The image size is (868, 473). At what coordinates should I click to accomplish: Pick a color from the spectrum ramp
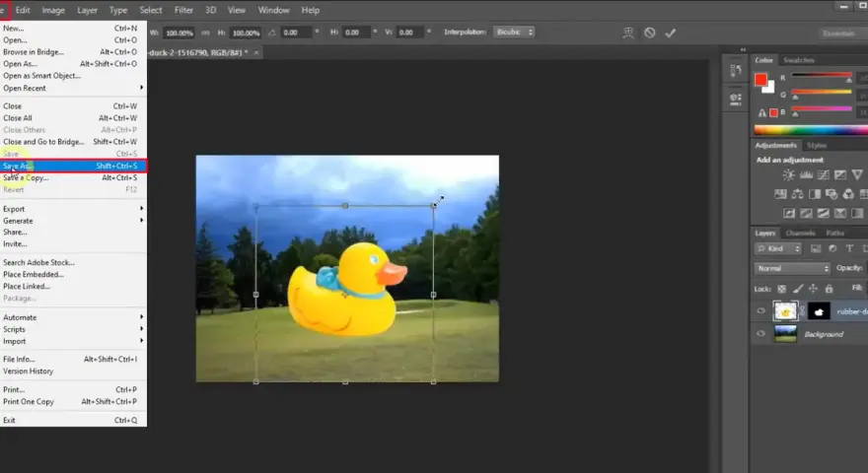coord(811,130)
